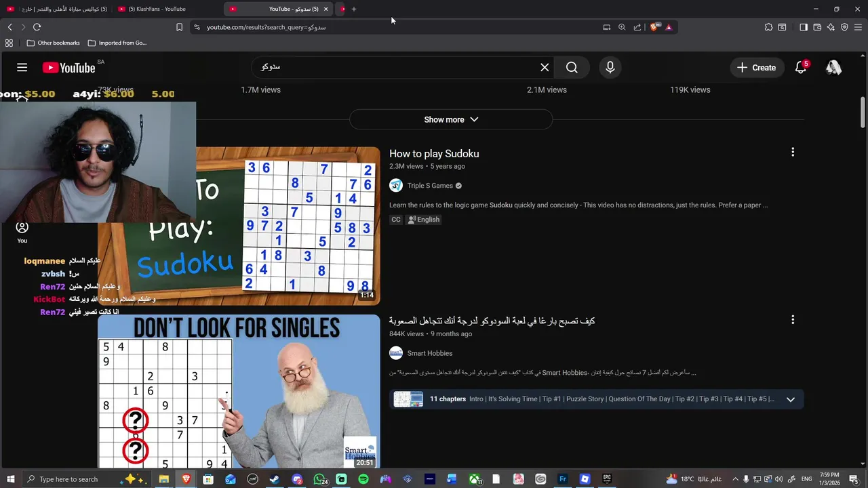Open Brave VPN shield icon
The height and width of the screenshot is (488, 868).
pyautogui.click(x=844, y=27)
